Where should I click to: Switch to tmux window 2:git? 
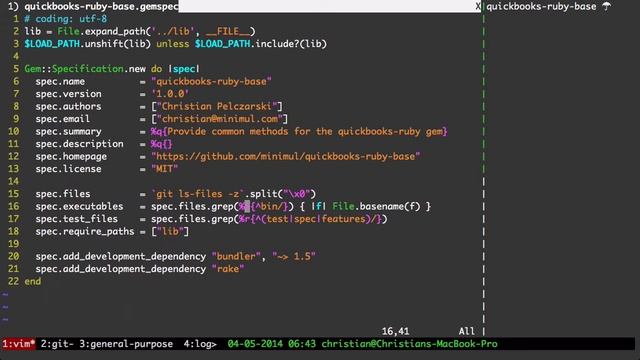(x=57, y=344)
